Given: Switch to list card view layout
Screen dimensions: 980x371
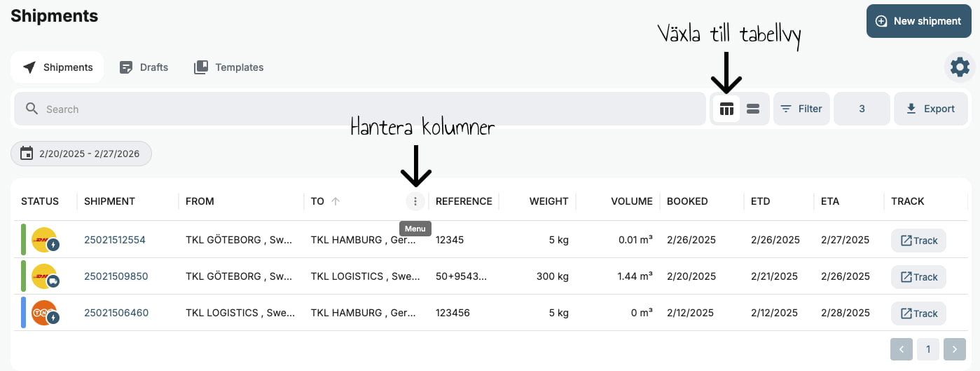Looking at the screenshot, I should [753, 109].
